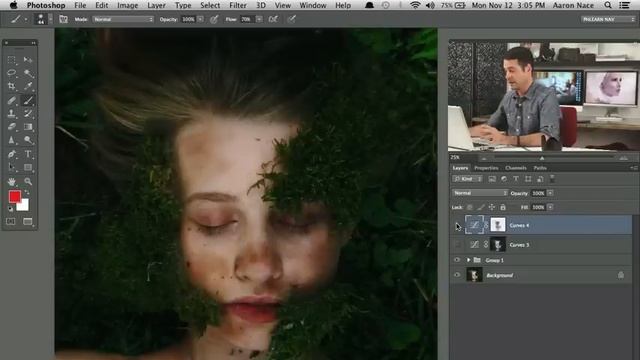Toggle layer filtering switch on/off

[x=552, y=178]
